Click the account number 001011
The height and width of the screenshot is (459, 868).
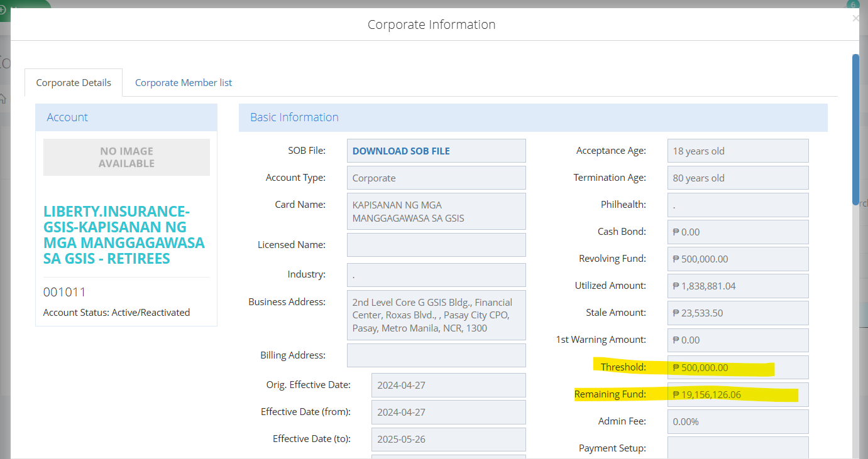65,292
